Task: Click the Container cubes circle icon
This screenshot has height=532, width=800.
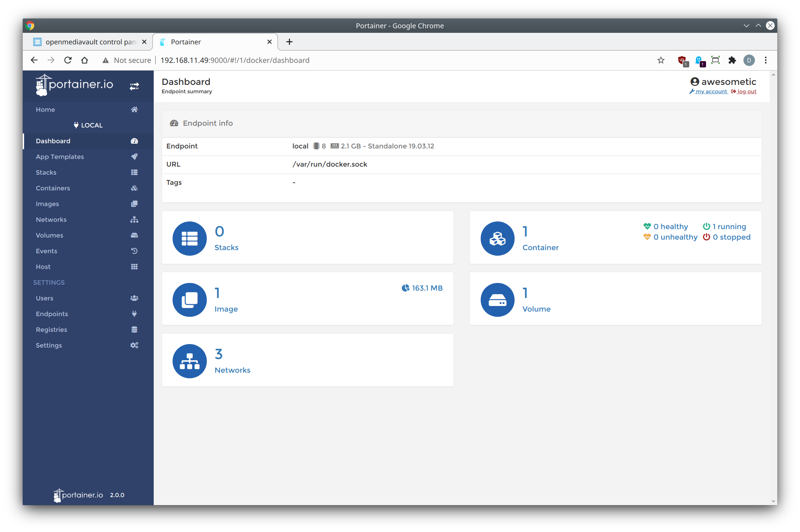Action: 497,239
